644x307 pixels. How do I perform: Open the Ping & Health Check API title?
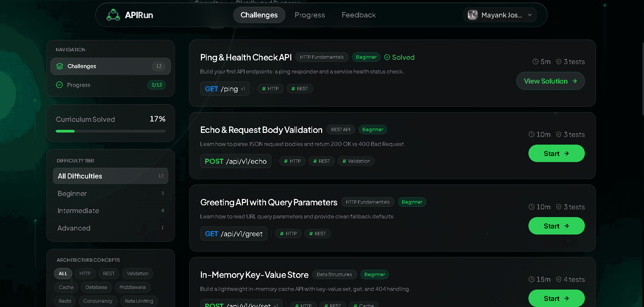click(246, 57)
